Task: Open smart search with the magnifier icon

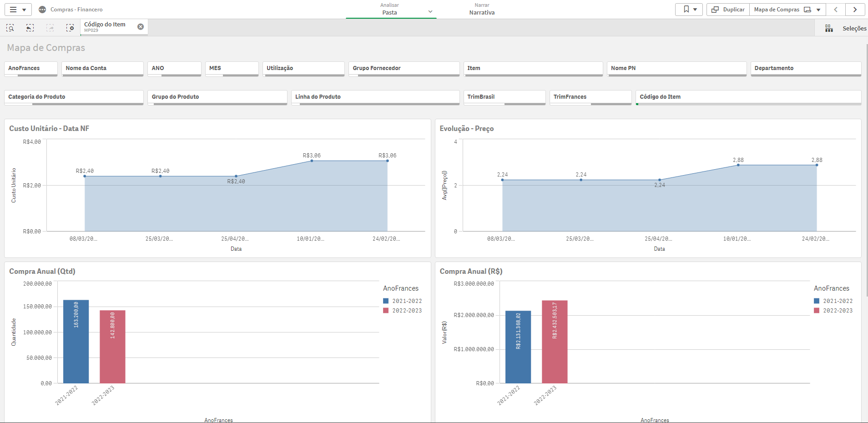Action: 9,28
